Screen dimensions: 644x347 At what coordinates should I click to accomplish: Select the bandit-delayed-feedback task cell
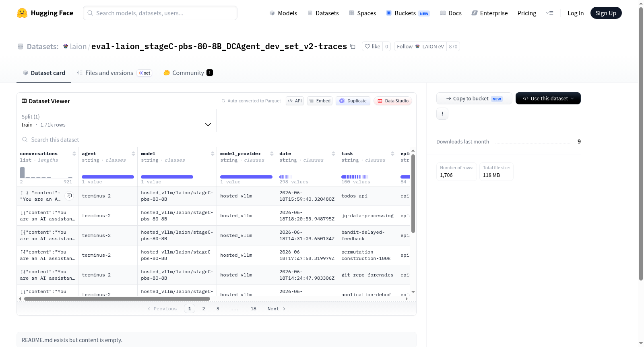click(367, 235)
